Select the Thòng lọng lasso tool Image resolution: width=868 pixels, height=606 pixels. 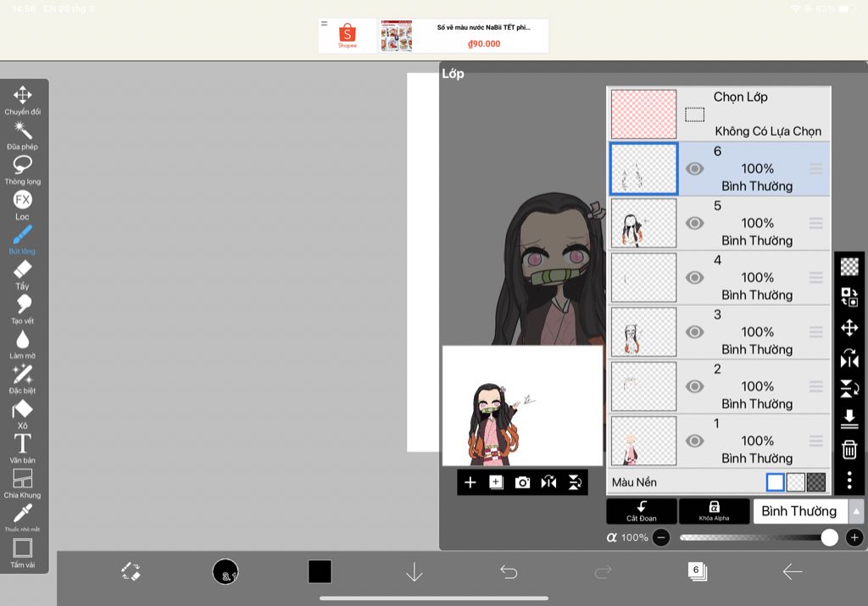(22, 170)
